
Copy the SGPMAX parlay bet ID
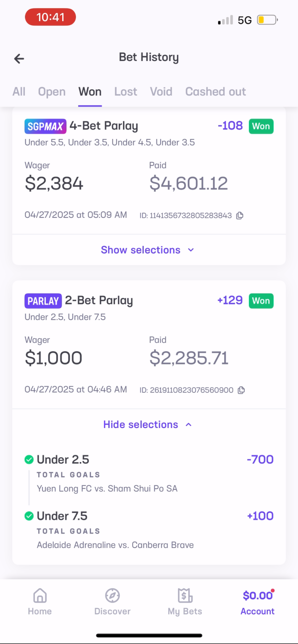point(240,215)
